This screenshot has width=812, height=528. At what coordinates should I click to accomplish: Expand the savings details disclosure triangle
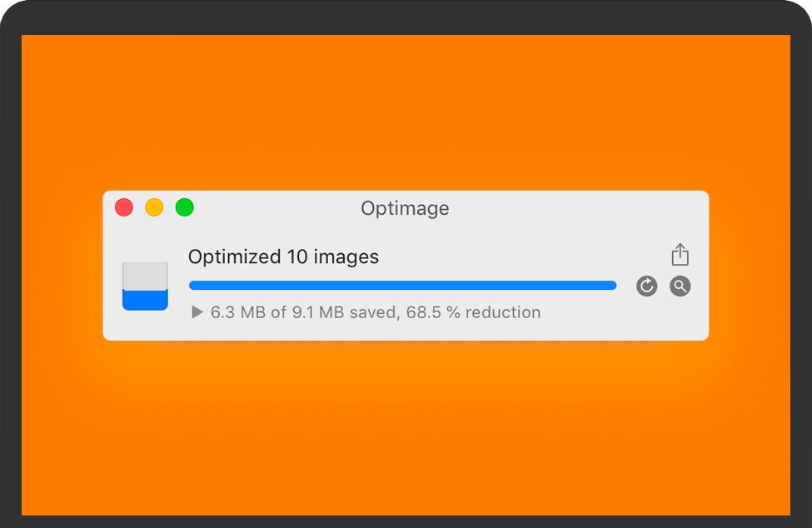(197, 312)
